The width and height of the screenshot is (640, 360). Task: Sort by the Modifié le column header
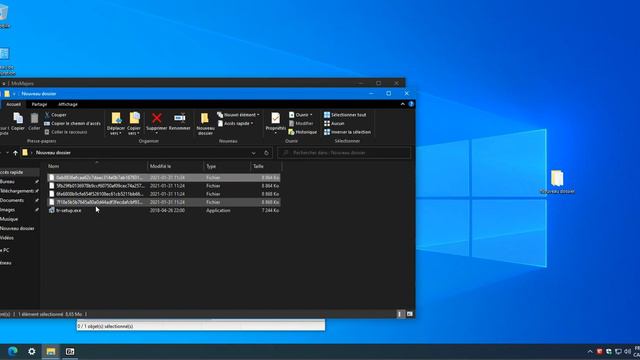[176, 166]
